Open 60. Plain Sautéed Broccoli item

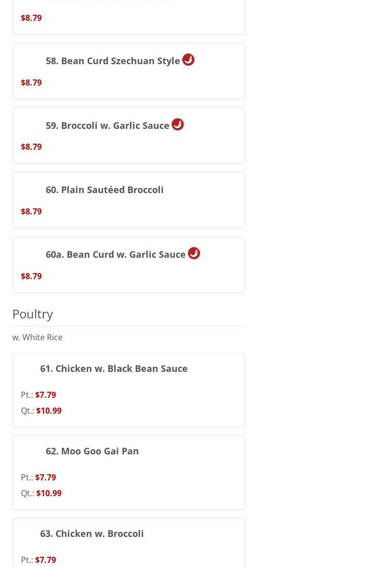pos(104,190)
